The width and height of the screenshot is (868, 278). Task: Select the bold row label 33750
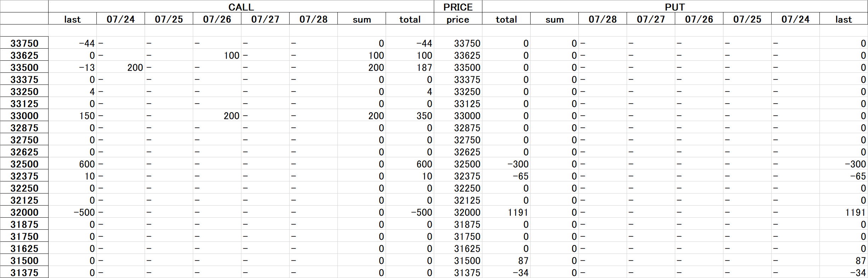pos(24,43)
